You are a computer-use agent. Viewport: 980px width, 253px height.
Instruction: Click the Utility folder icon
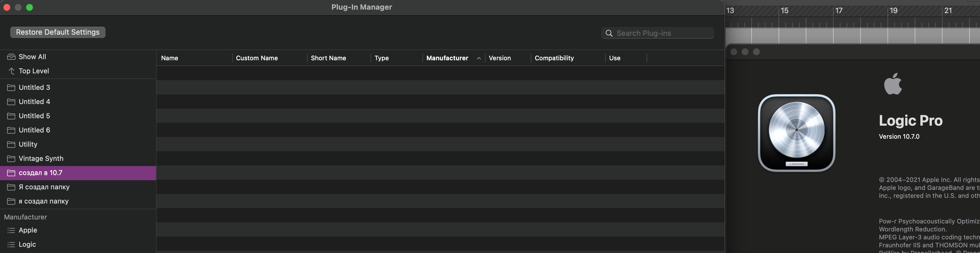11,144
